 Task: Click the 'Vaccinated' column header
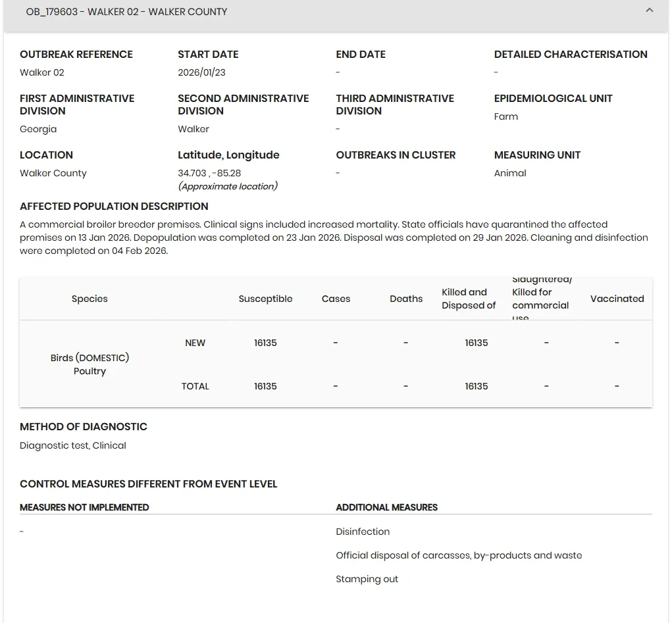617,299
